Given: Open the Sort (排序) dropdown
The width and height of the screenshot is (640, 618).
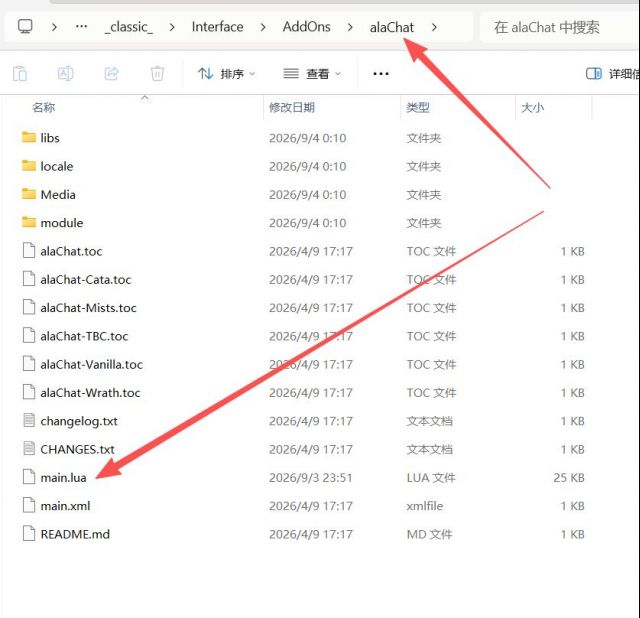Looking at the screenshot, I should point(227,74).
